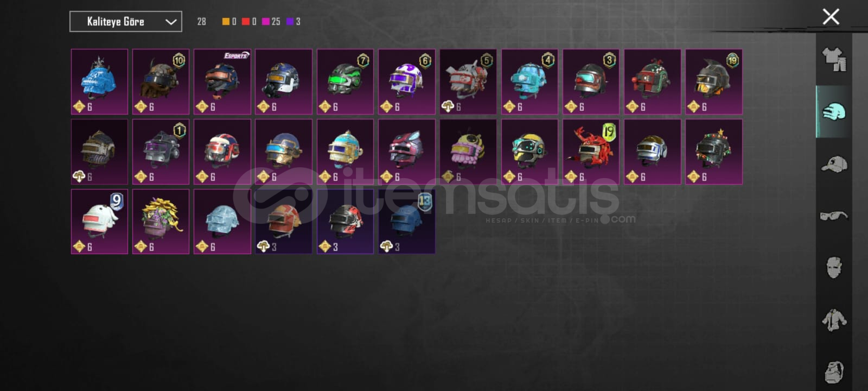Screen dimensions: 868x391
Task: Select the blue ice dragon helmet
Action: pos(99,81)
